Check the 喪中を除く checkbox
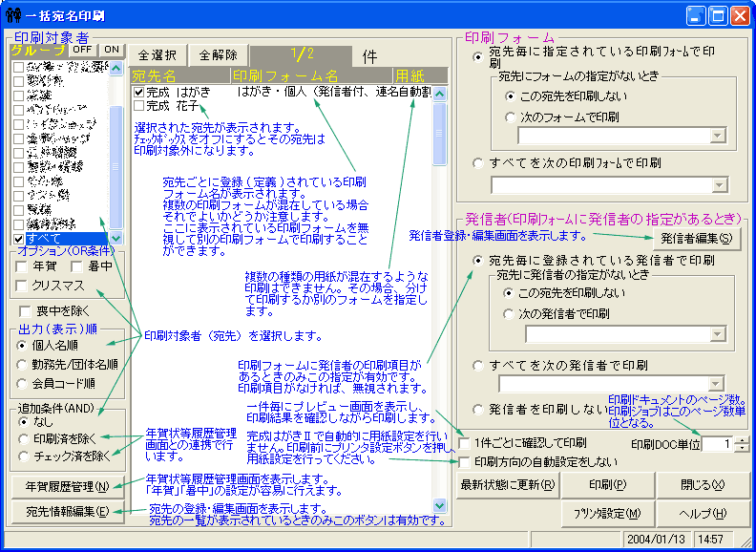Image resolution: width=756 pixels, height=552 pixels. click(x=23, y=310)
